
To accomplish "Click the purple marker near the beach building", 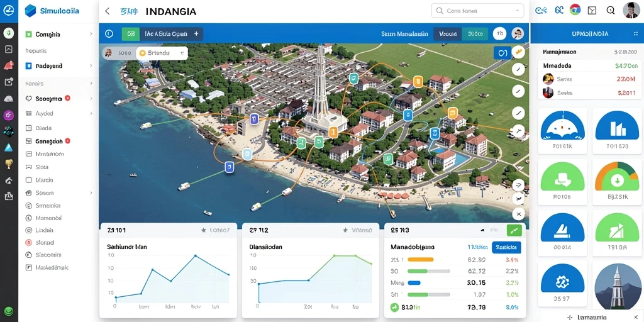I will tap(254, 119).
